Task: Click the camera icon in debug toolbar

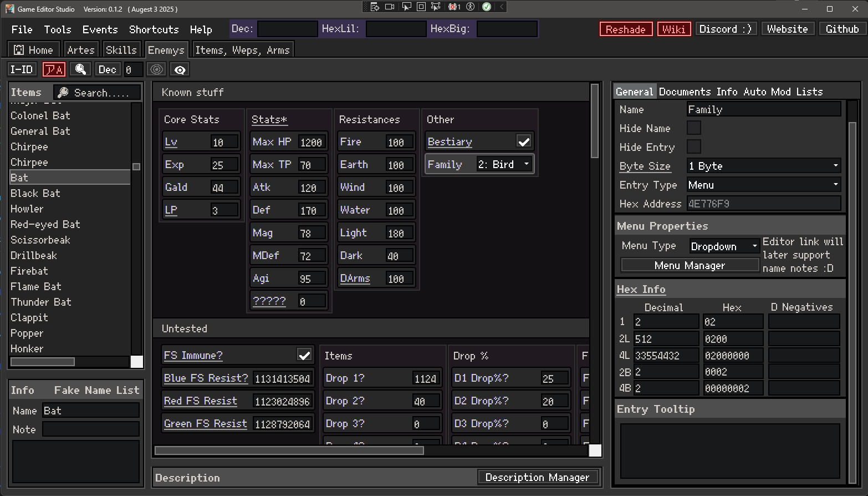Action: click(390, 7)
